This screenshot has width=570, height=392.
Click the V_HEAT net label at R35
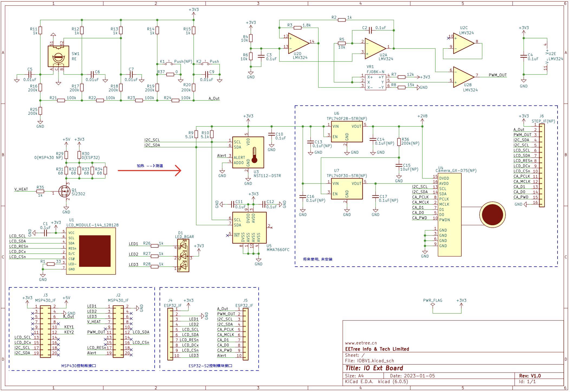click(21, 189)
